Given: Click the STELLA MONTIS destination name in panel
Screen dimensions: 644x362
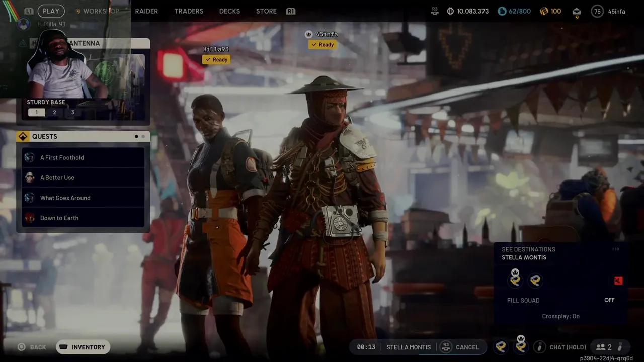Looking at the screenshot, I should [x=524, y=257].
